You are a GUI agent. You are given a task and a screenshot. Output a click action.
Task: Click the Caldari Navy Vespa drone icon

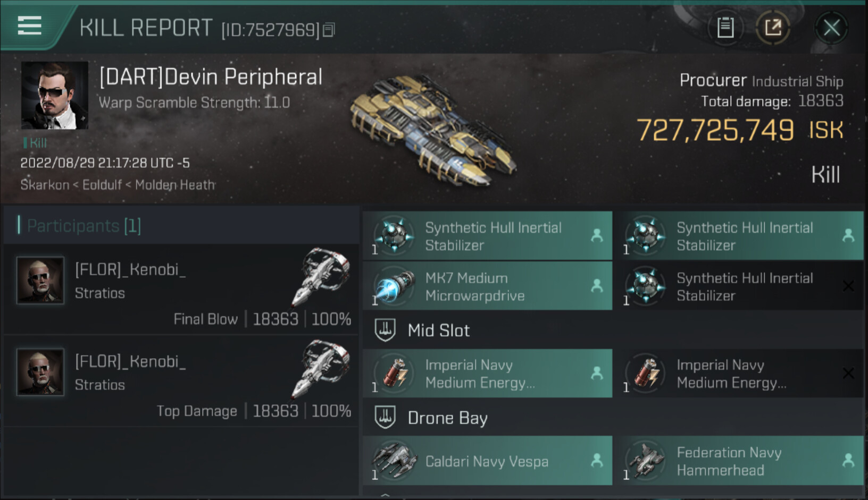[x=395, y=461]
